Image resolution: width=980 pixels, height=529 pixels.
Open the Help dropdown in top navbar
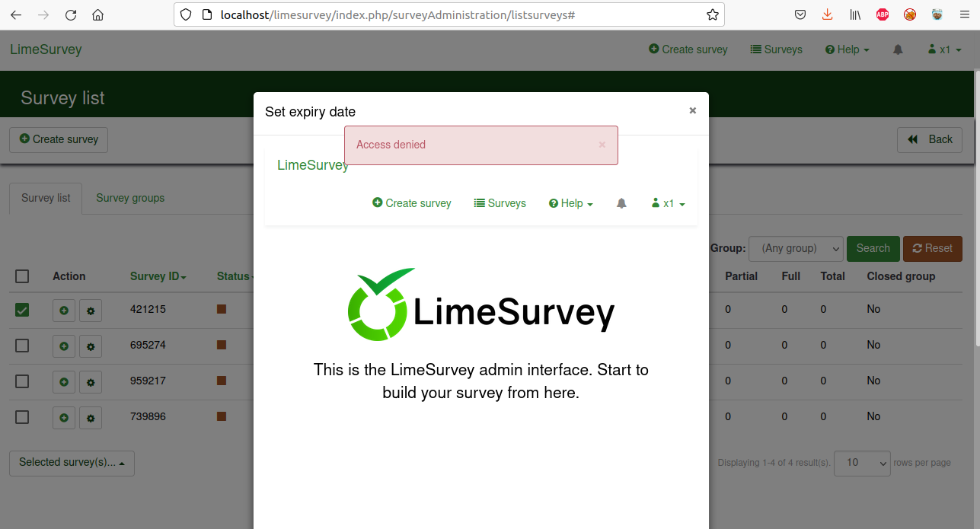pyautogui.click(x=848, y=49)
